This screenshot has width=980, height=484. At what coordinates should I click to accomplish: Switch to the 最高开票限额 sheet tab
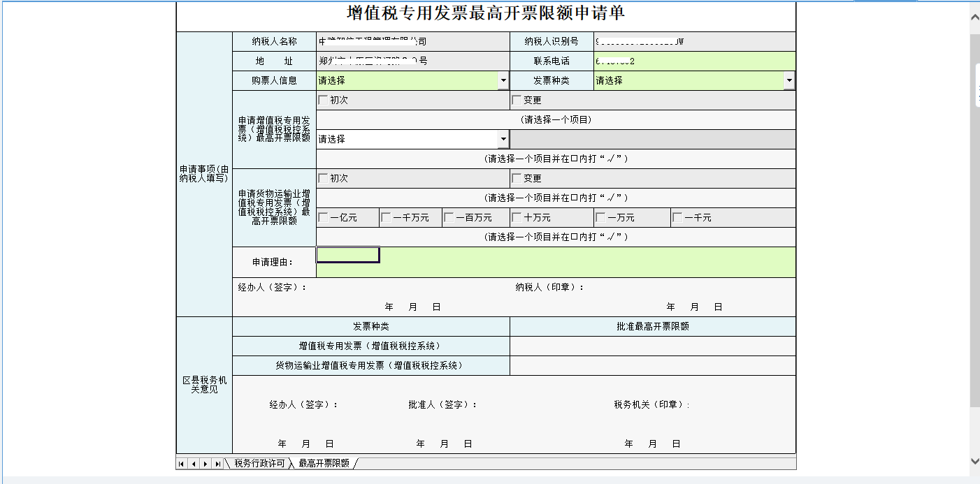(324, 462)
